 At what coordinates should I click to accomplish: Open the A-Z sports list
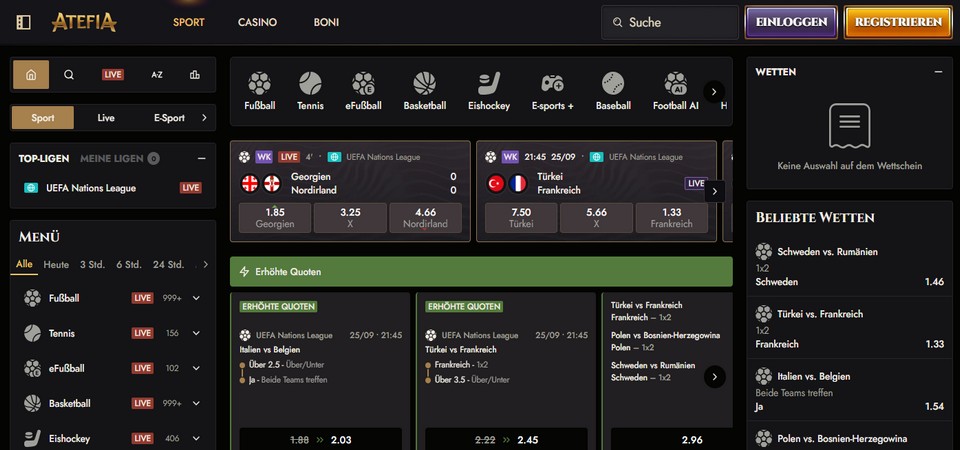[x=157, y=75]
